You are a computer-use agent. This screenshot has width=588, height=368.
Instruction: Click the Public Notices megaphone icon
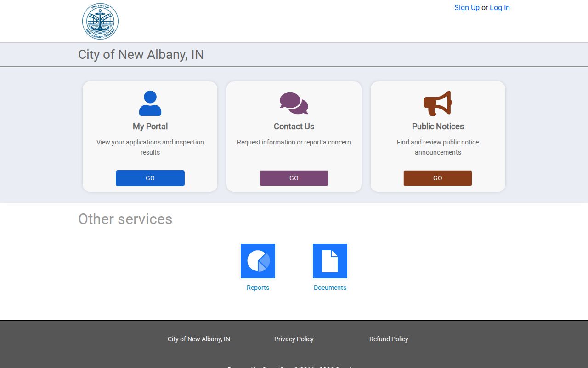click(x=438, y=103)
